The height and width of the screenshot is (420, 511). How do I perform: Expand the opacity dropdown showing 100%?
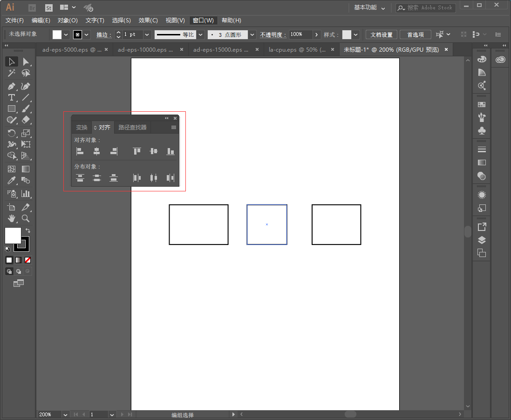tap(316, 34)
